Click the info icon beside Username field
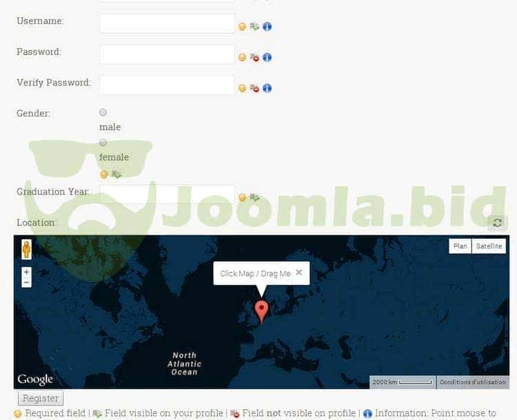Screen dimensions: 517x420 267,27
